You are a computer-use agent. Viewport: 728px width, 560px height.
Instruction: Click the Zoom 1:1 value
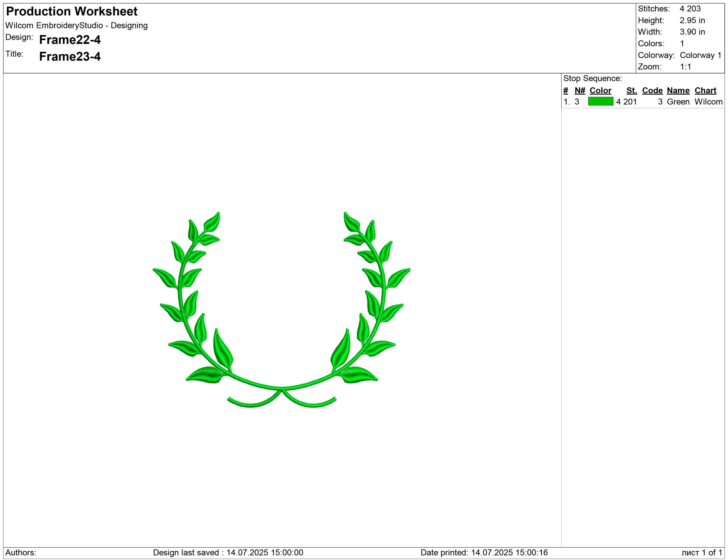coord(685,67)
